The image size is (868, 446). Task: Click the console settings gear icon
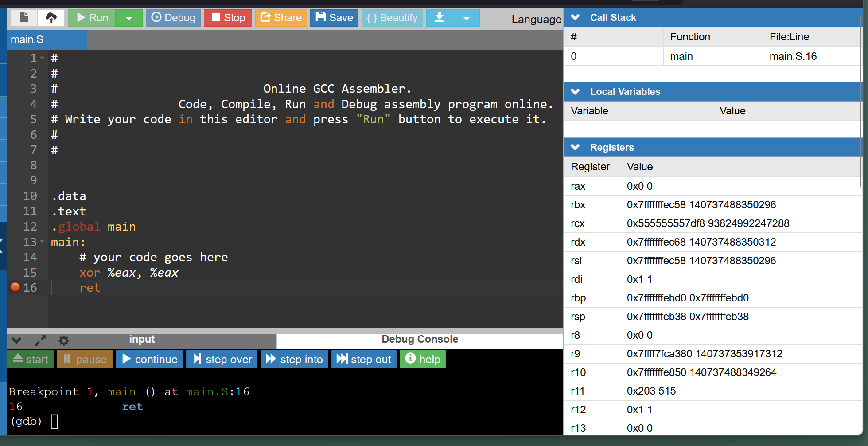tap(64, 340)
